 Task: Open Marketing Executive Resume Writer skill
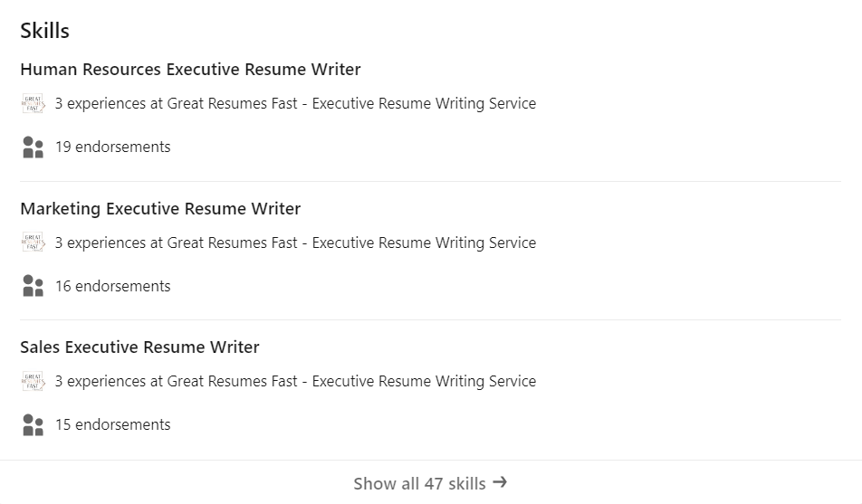click(x=160, y=209)
